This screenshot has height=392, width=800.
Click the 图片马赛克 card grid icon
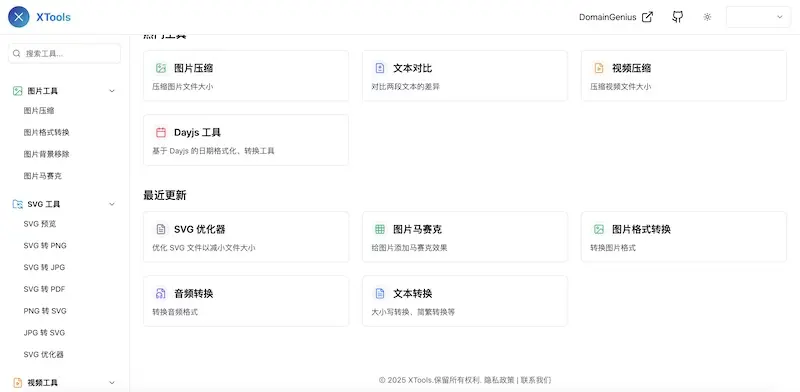point(380,229)
